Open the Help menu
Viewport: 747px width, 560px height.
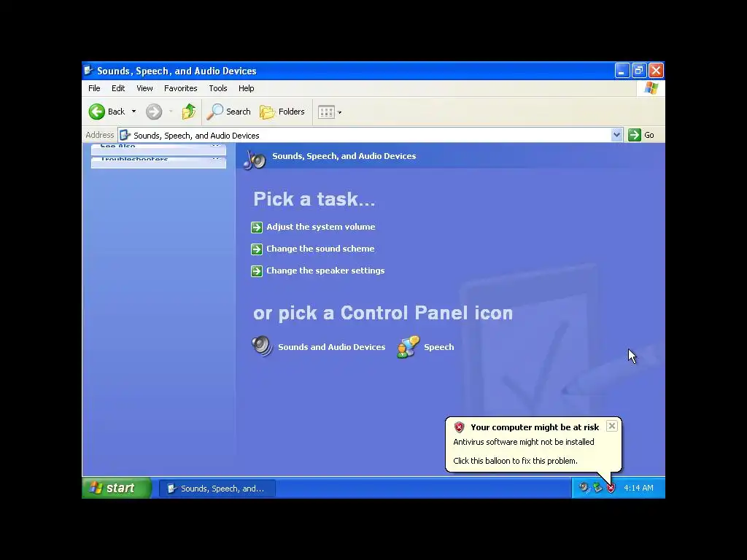pyautogui.click(x=247, y=88)
